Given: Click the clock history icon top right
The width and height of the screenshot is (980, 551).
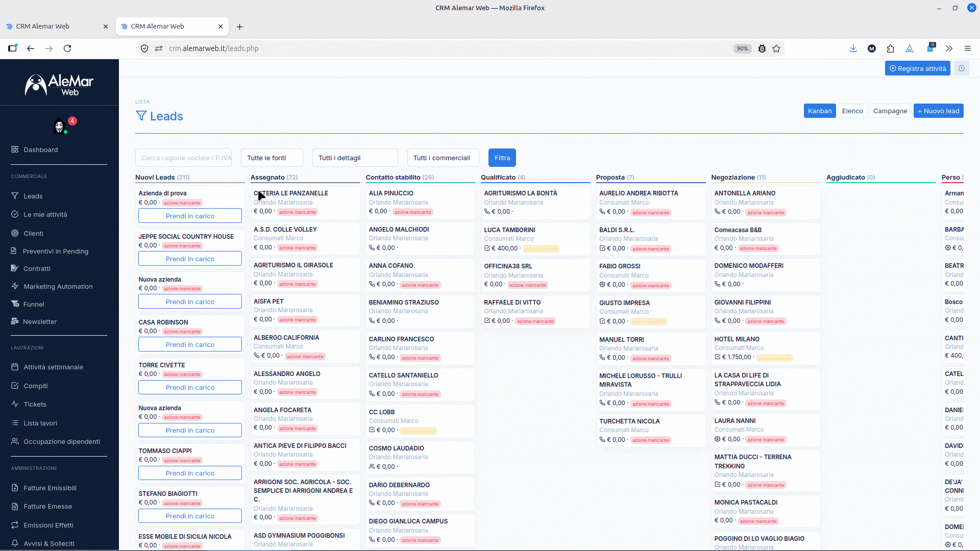Looking at the screenshot, I should (x=962, y=68).
